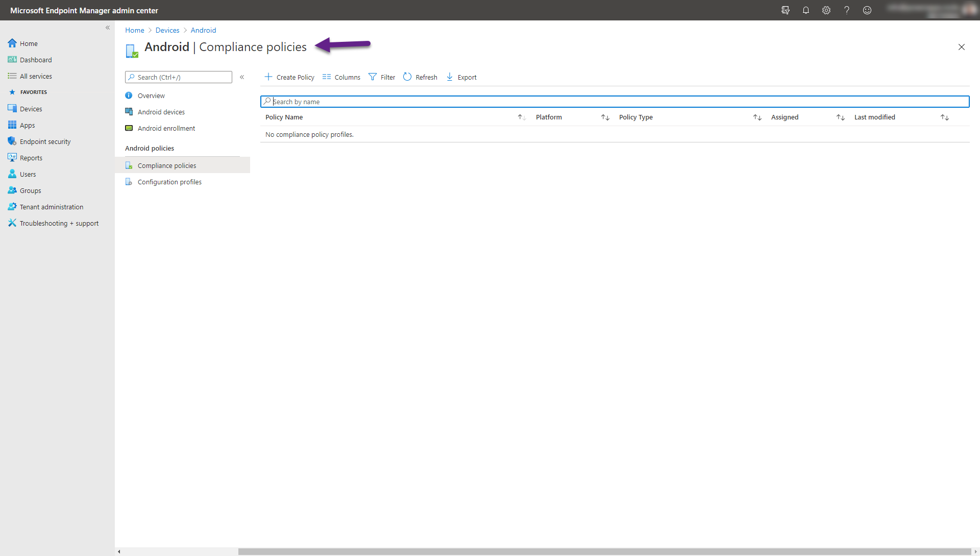Sort by Assigned column arrows
The image size is (980, 556).
841,117
